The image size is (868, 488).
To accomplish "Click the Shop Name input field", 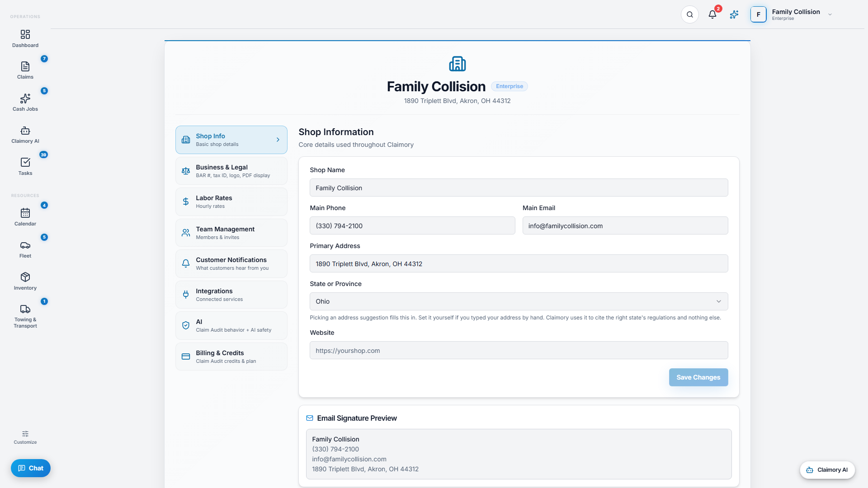I will [519, 188].
